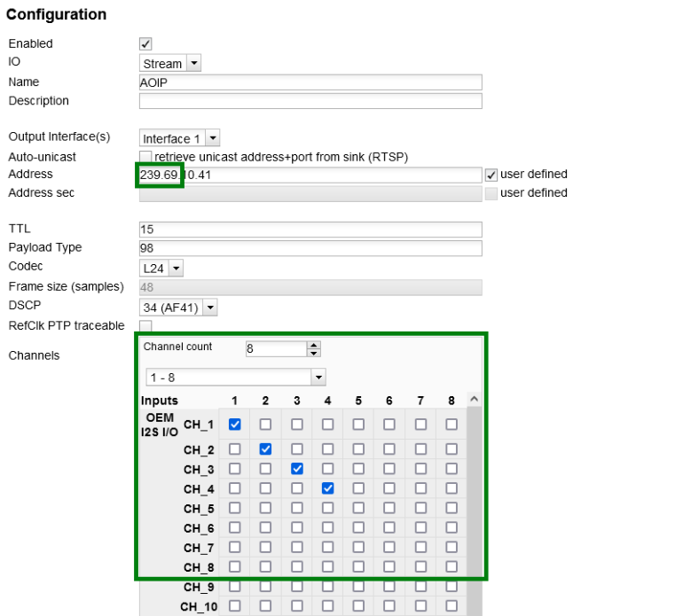Click the Configuration heading
This screenshot has height=616, width=683.
[56, 14]
